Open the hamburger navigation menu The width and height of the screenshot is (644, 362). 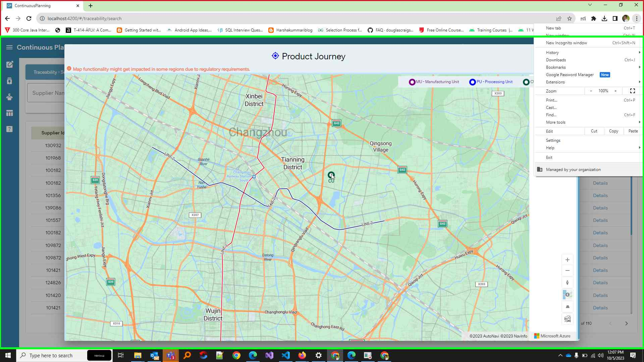click(x=9, y=47)
